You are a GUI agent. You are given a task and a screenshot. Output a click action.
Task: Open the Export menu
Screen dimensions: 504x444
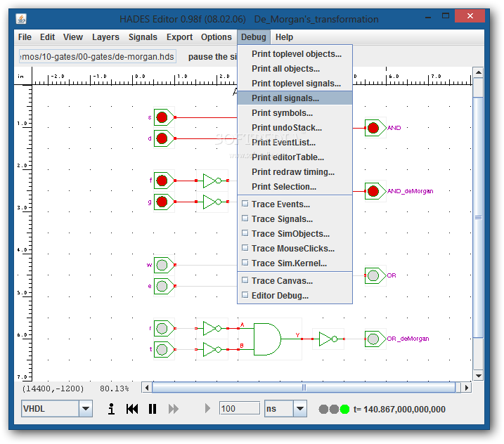(179, 37)
